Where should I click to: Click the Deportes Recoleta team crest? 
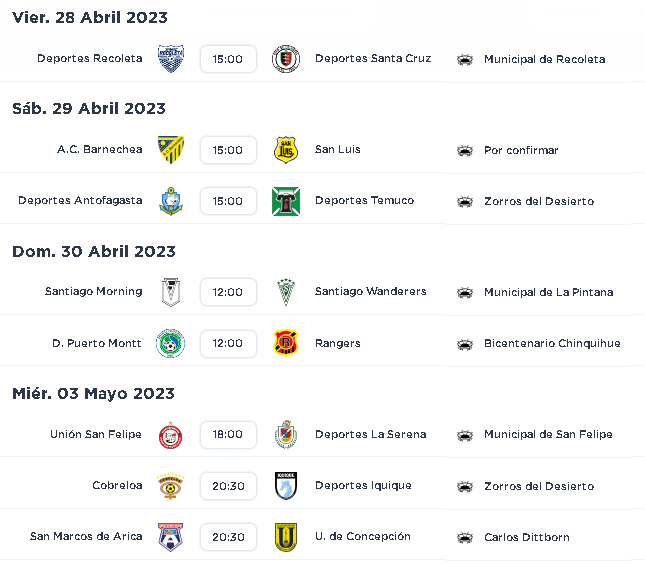[x=171, y=59]
